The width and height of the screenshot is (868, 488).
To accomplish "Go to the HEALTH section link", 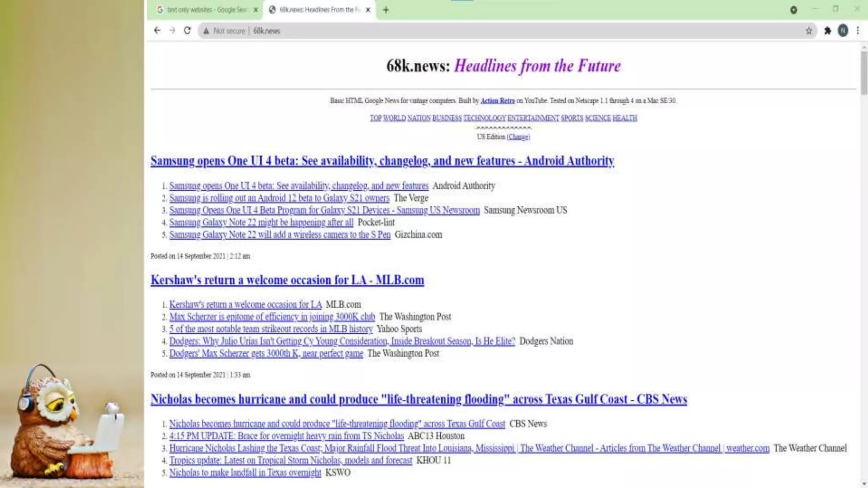I will click(624, 118).
